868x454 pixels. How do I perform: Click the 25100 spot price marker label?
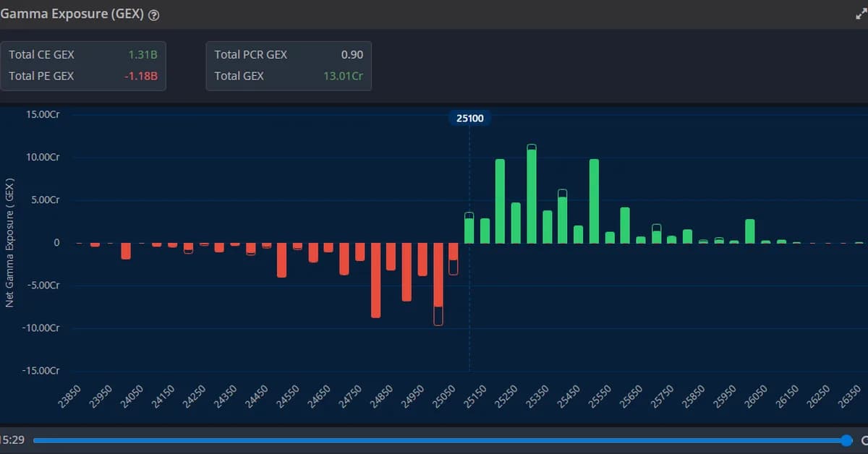pyautogui.click(x=469, y=118)
